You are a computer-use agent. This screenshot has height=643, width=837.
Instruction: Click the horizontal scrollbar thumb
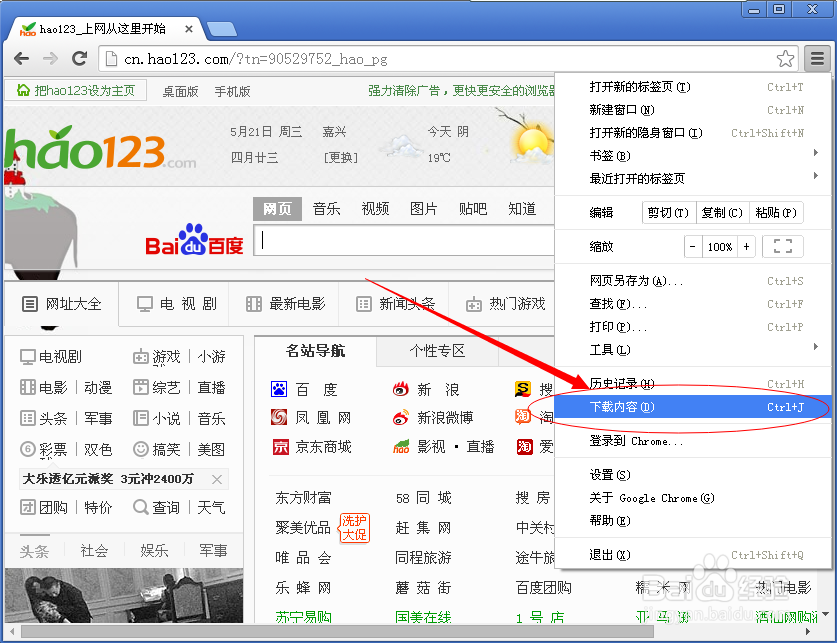tap(337, 632)
